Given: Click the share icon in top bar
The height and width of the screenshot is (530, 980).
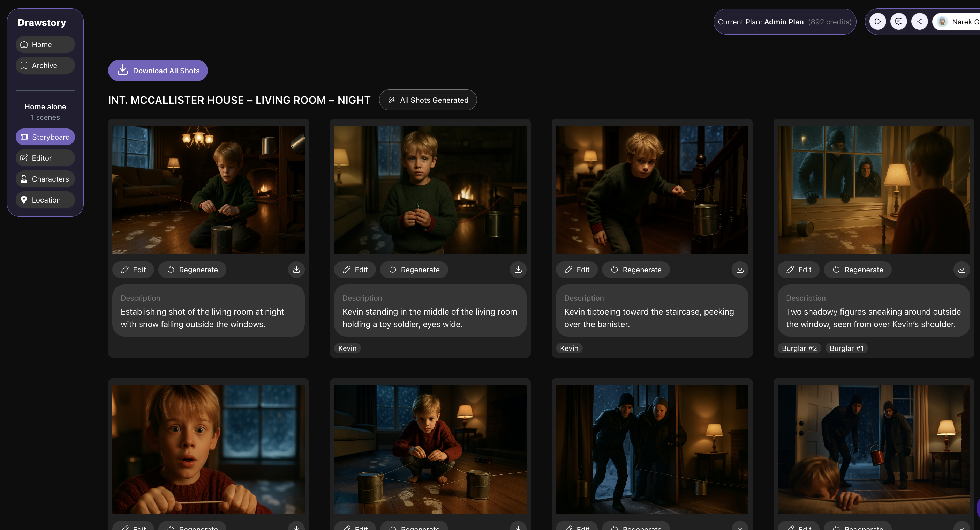Looking at the screenshot, I should (920, 22).
